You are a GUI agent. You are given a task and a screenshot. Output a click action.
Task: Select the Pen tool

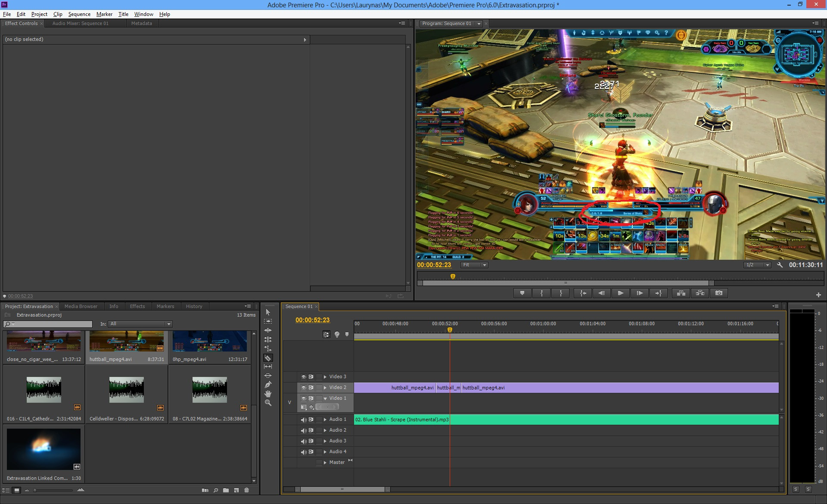coord(268,385)
